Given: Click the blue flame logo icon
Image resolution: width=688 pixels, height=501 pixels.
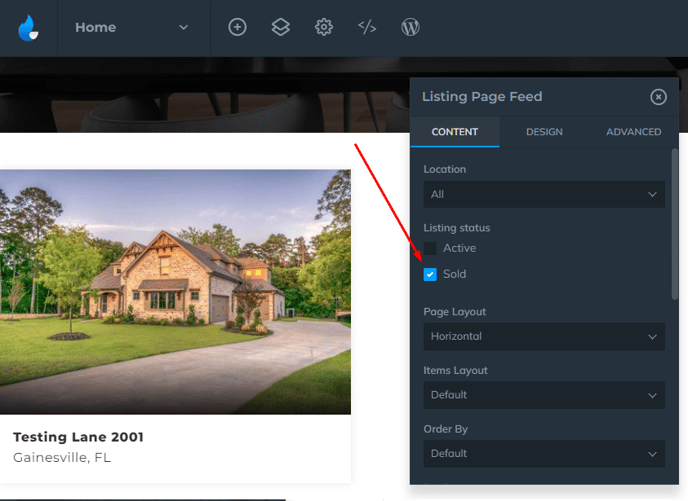Looking at the screenshot, I should [29, 28].
